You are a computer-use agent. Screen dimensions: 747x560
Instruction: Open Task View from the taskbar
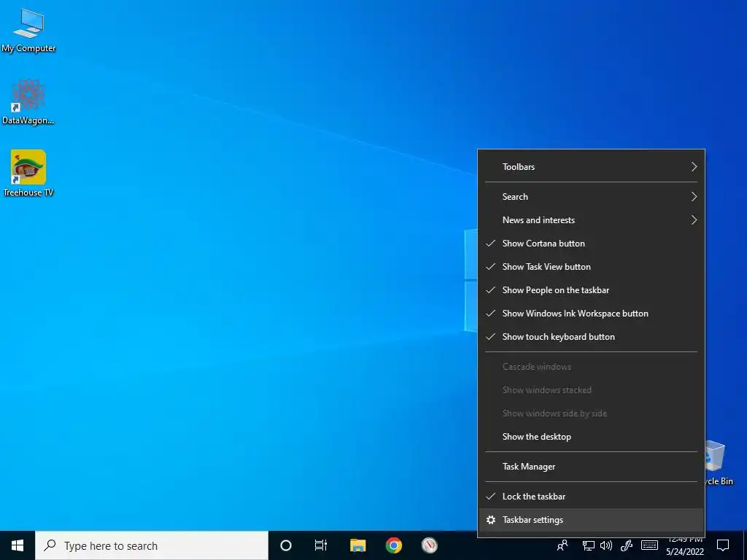(321, 545)
